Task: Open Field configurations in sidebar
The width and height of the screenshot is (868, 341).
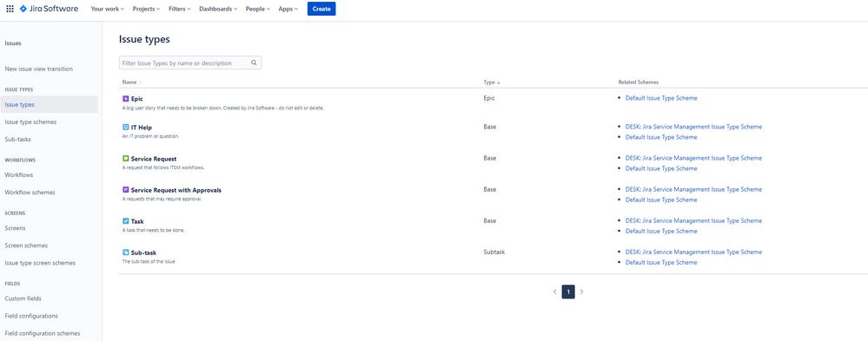Action: [31, 317]
